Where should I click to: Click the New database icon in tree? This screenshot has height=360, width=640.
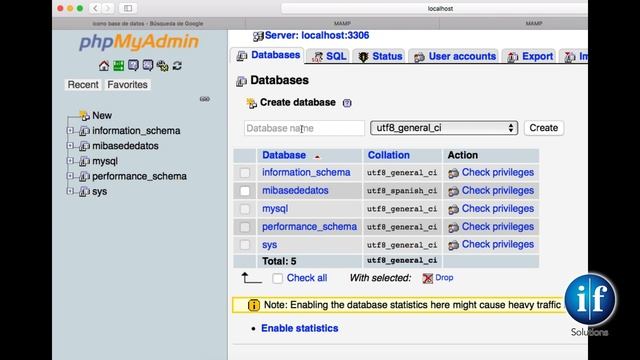(x=84, y=116)
